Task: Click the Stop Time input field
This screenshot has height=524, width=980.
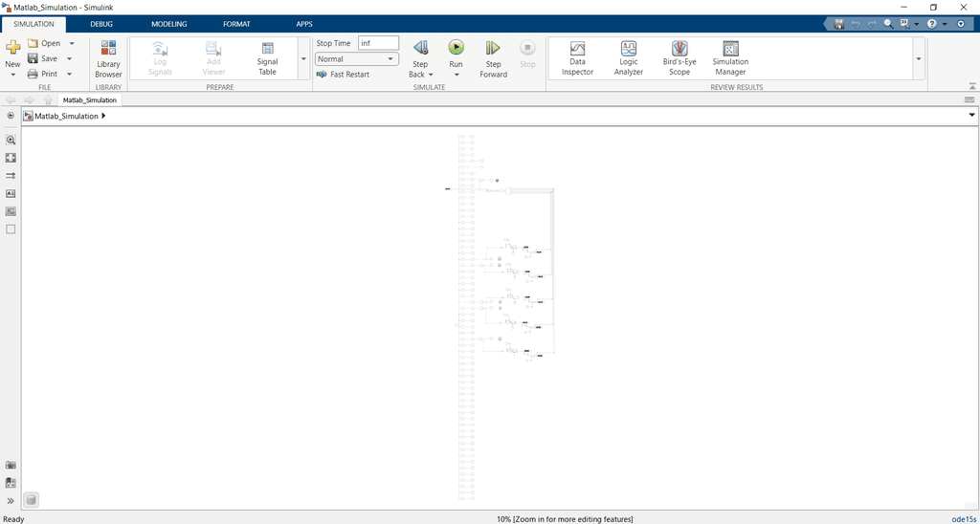Action: click(x=378, y=43)
